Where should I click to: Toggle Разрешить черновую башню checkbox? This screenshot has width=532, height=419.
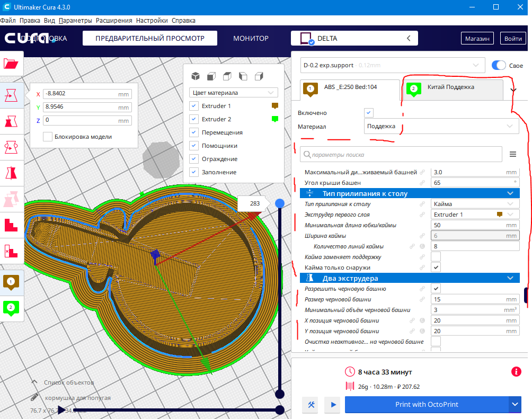coord(436,289)
